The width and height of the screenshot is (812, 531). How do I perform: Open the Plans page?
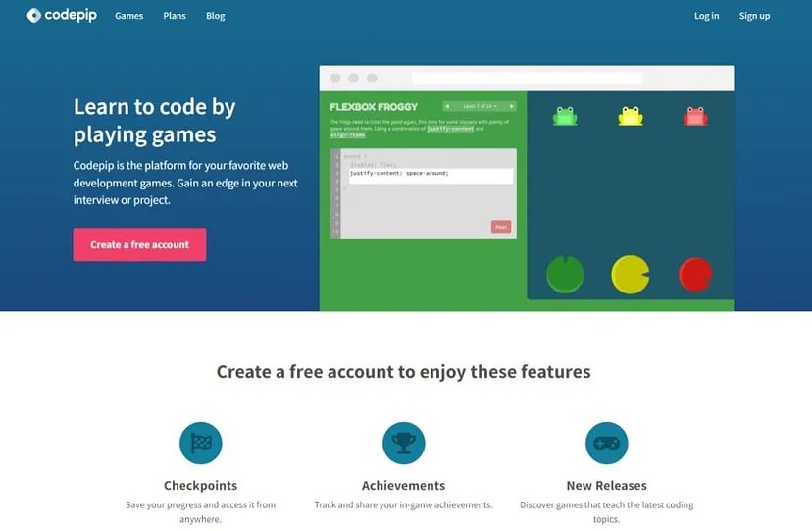point(175,16)
